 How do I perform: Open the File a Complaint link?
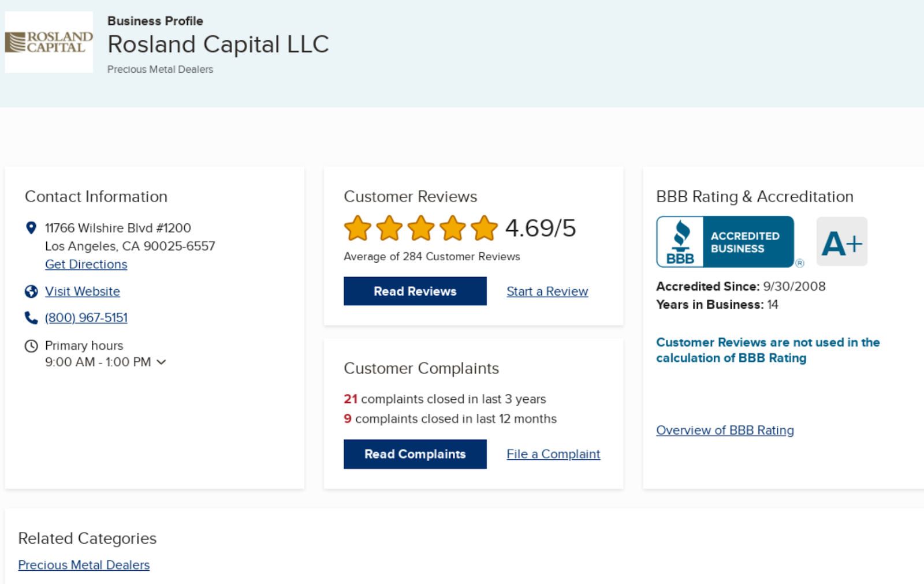pyautogui.click(x=553, y=454)
